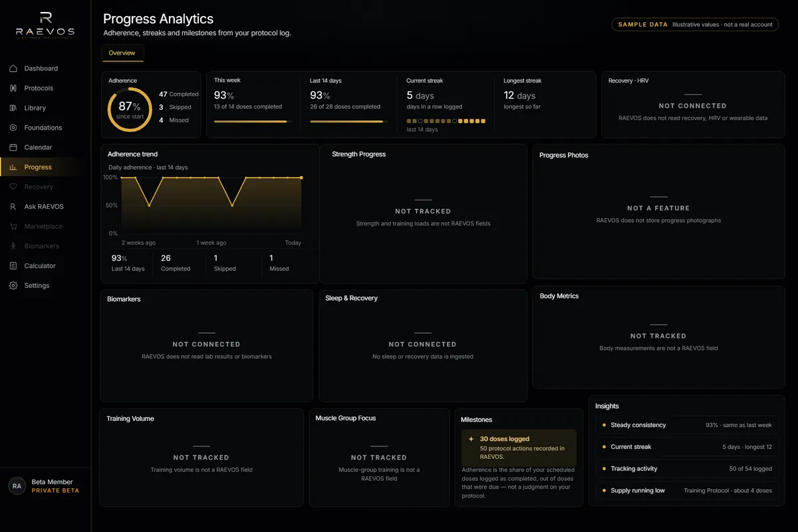
Task: Click the '26 Completed' trend stat
Action: point(176,263)
